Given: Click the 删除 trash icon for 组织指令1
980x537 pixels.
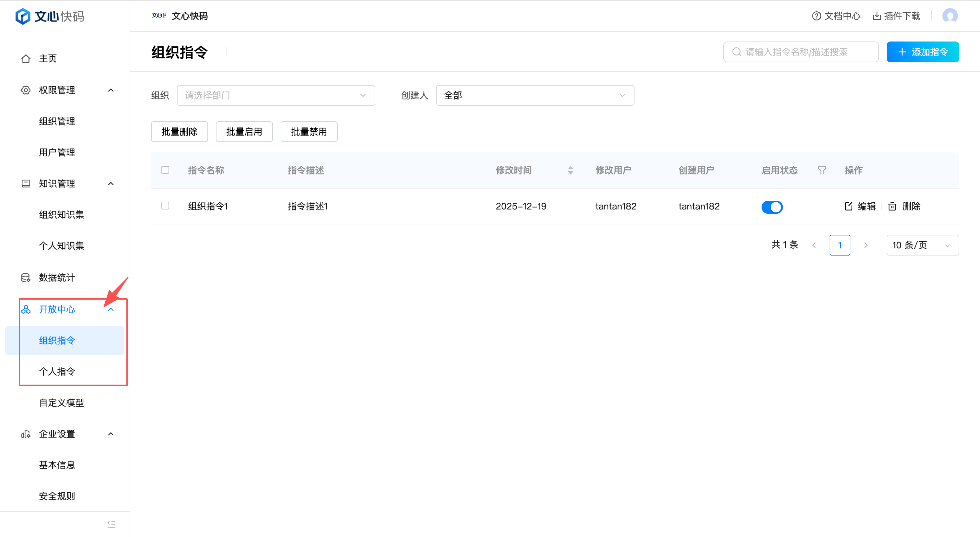Looking at the screenshot, I should (x=892, y=206).
